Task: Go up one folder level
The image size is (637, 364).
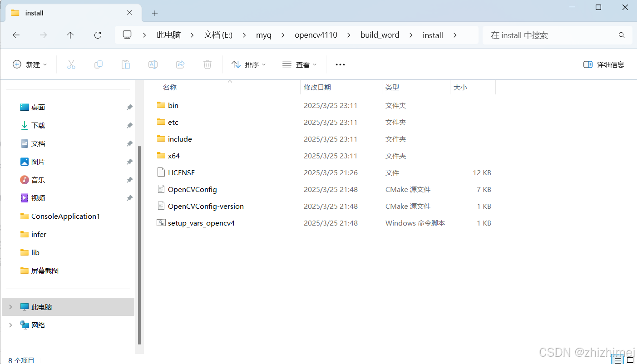Action: pos(70,35)
